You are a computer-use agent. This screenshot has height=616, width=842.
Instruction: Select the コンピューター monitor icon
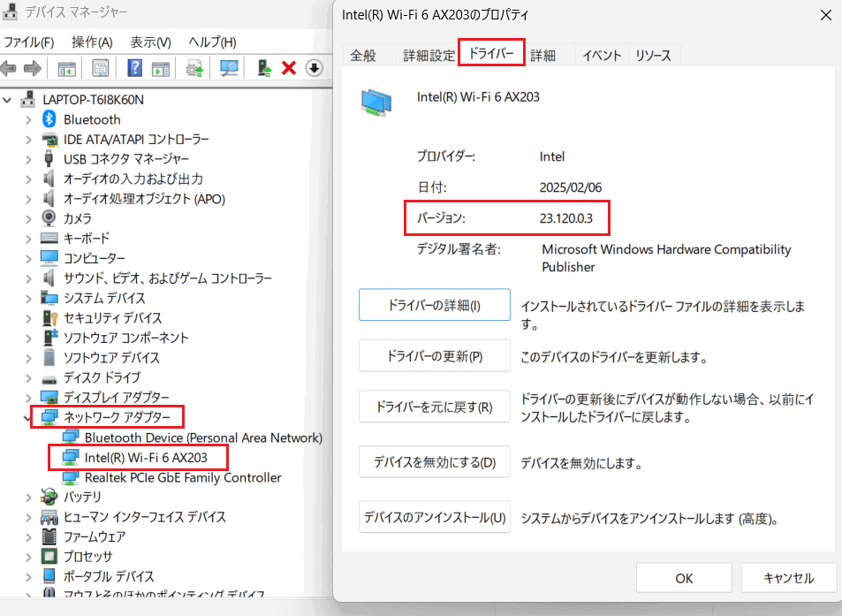tap(49, 258)
